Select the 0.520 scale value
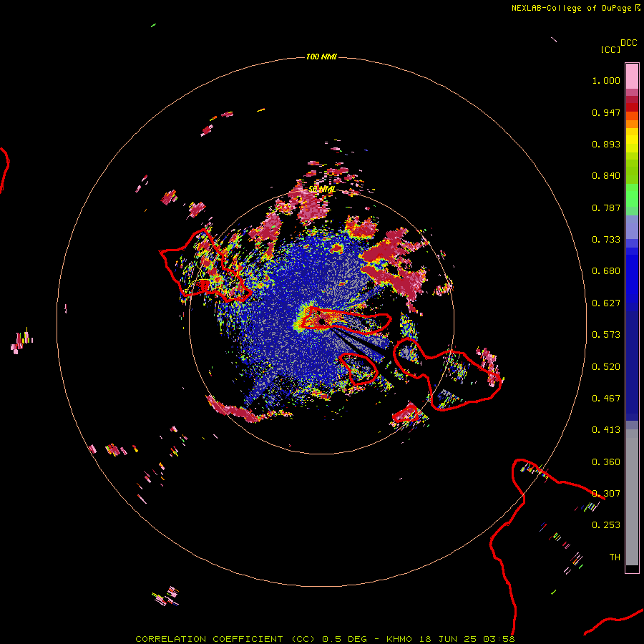This screenshot has width=644, height=644. (x=606, y=367)
